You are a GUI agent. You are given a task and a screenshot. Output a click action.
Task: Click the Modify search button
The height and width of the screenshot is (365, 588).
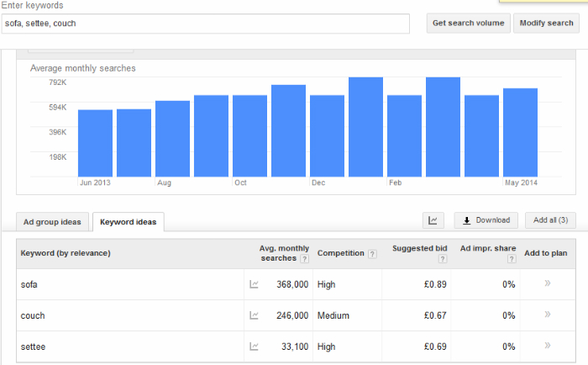(x=546, y=24)
